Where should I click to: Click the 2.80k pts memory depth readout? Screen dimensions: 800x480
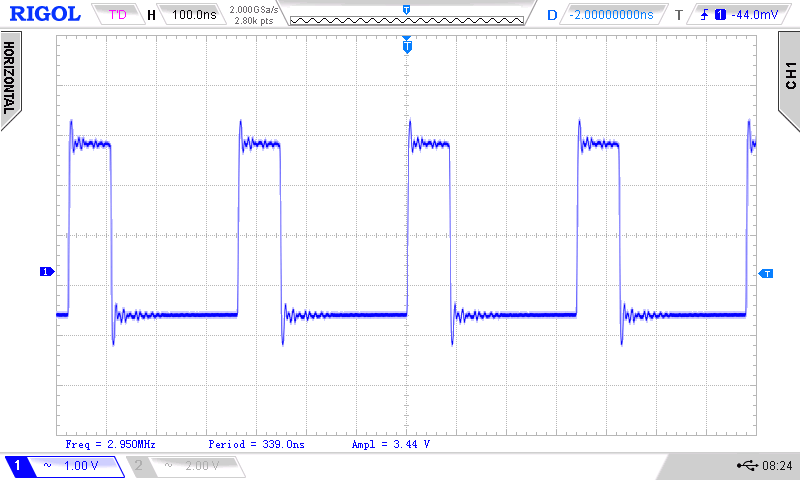point(254,21)
